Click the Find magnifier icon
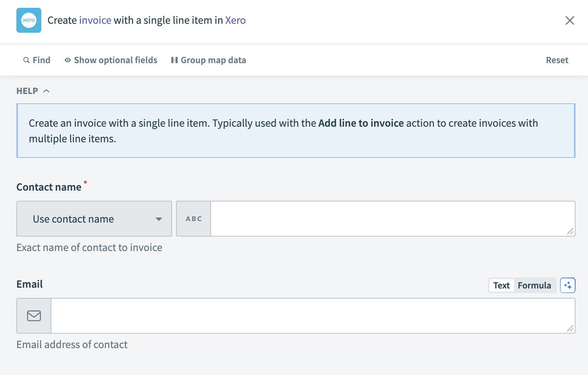The height and width of the screenshot is (375, 588). tap(26, 60)
